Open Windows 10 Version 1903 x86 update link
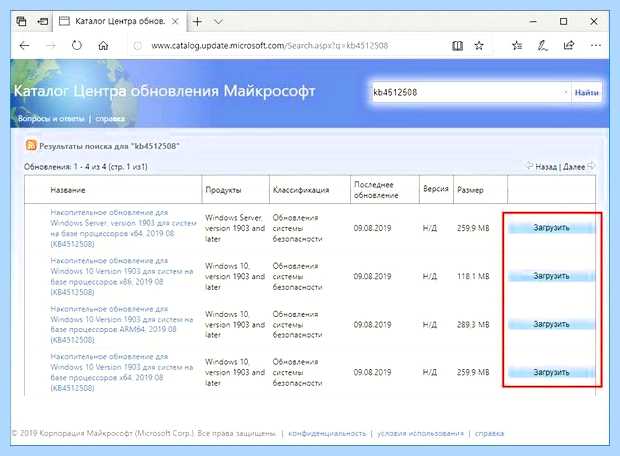 point(122,276)
